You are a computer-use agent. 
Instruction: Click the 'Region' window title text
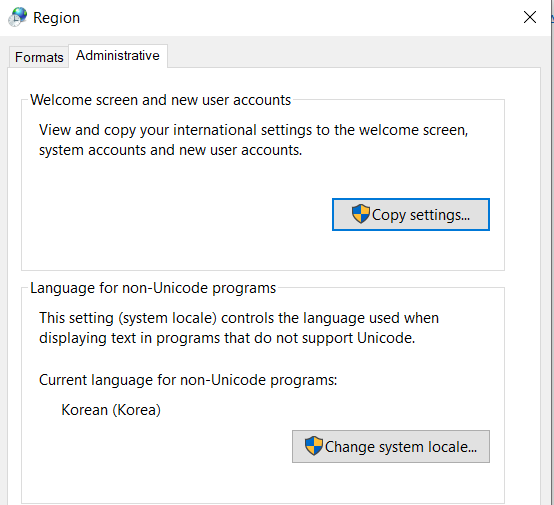(x=57, y=18)
